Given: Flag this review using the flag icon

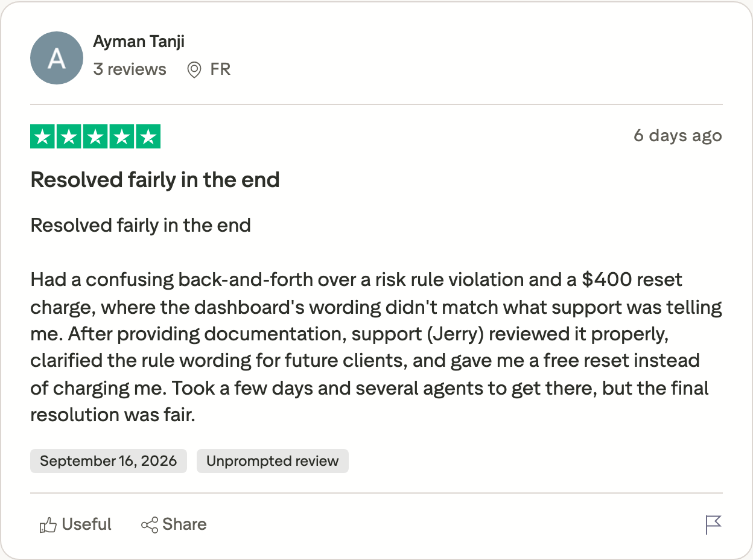Looking at the screenshot, I should 713,524.
